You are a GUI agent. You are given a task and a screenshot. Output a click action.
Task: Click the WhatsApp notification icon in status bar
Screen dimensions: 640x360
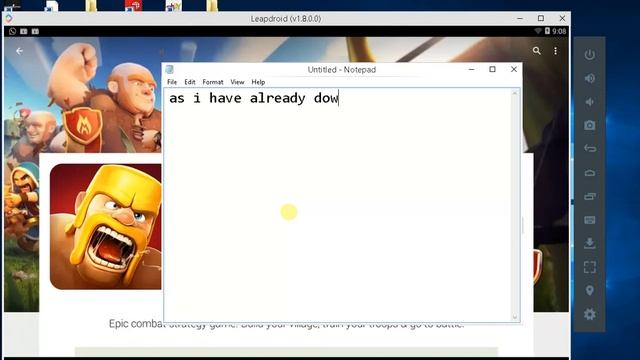pos(12,31)
